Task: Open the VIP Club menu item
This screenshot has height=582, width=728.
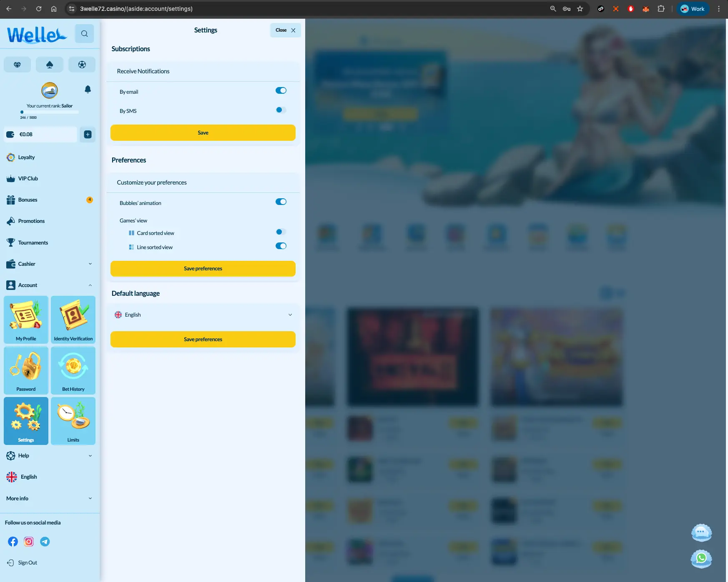Action: click(x=22, y=179)
